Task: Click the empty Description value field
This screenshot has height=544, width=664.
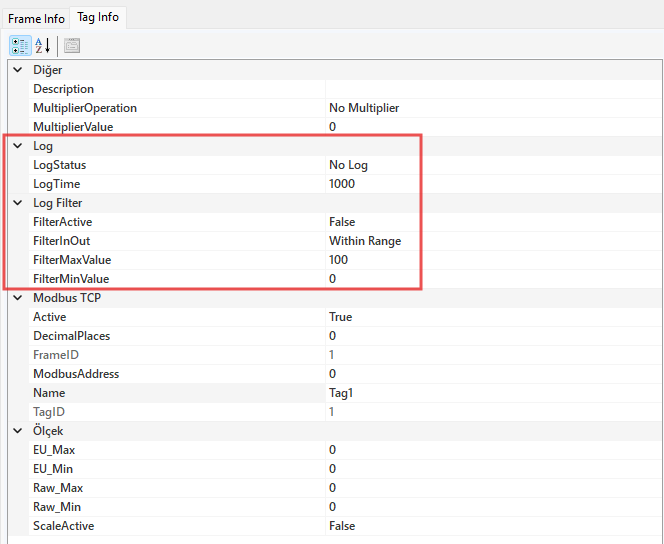Action: (494, 89)
